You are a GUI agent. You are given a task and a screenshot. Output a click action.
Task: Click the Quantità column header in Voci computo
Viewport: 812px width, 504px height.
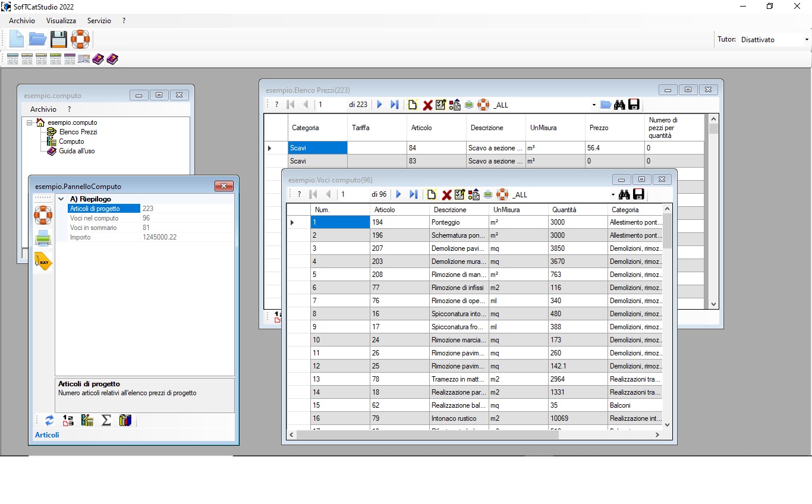click(578, 210)
